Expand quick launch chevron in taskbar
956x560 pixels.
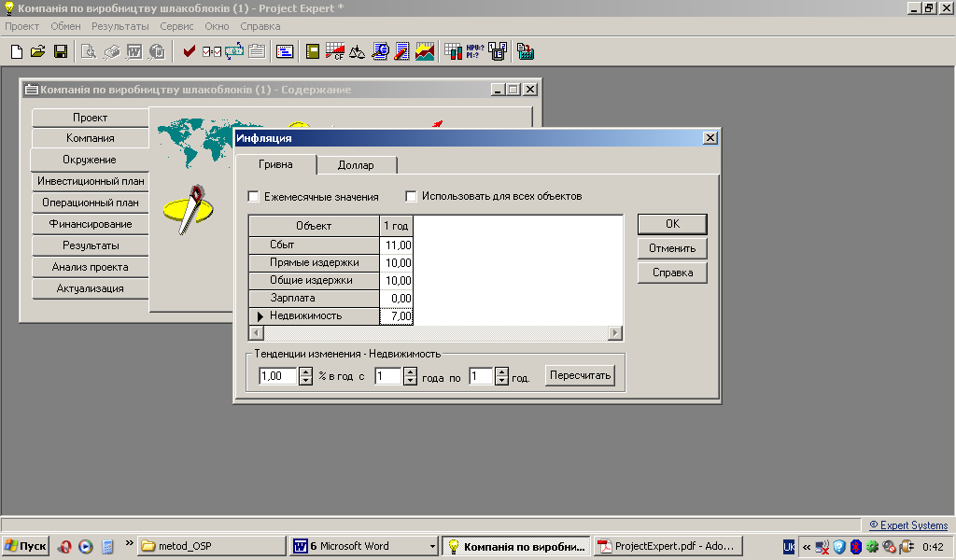pos(129,543)
